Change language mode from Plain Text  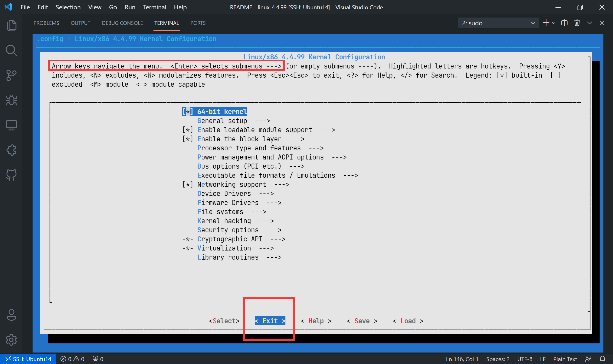(x=565, y=359)
